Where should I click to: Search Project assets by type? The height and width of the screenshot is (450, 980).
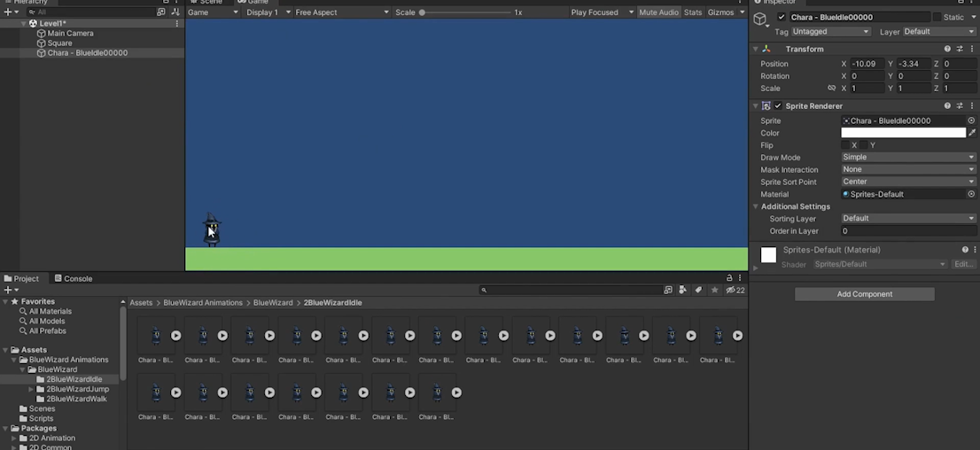coord(682,290)
